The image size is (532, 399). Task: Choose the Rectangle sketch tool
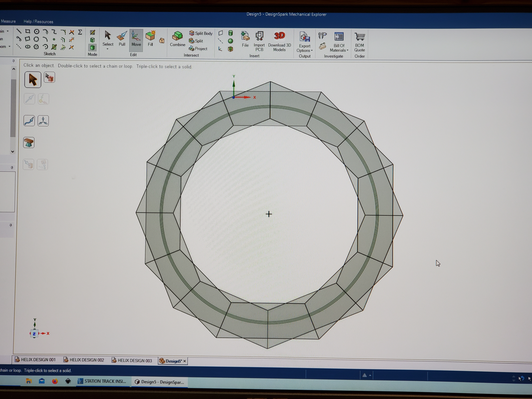pyautogui.click(x=28, y=31)
